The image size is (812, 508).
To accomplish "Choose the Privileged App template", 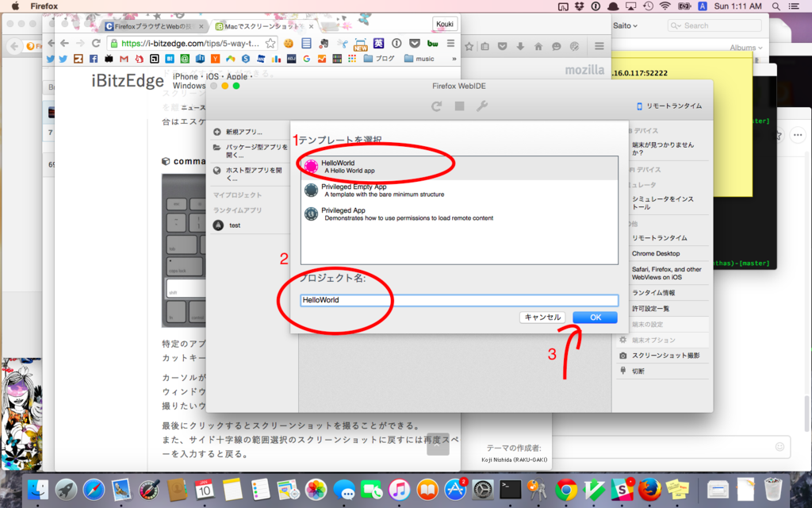I will click(459, 214).
